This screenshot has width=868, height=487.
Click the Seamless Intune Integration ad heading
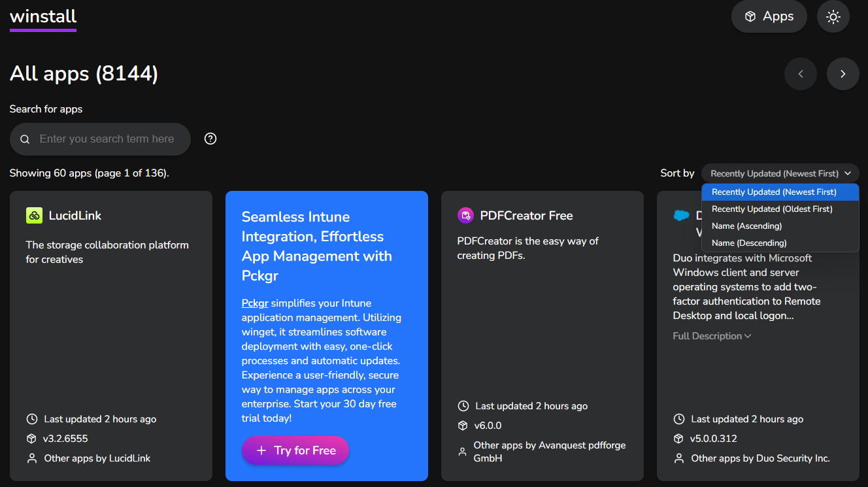point(317,246)
